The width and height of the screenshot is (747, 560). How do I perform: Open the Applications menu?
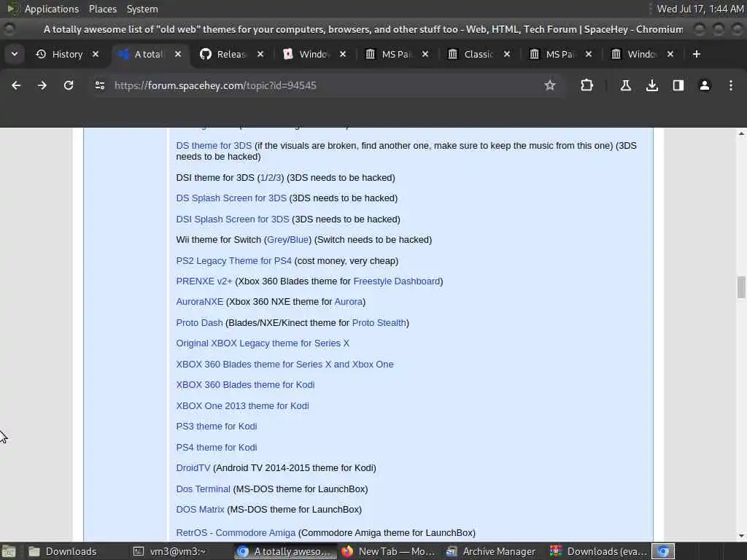pos(52,9)
